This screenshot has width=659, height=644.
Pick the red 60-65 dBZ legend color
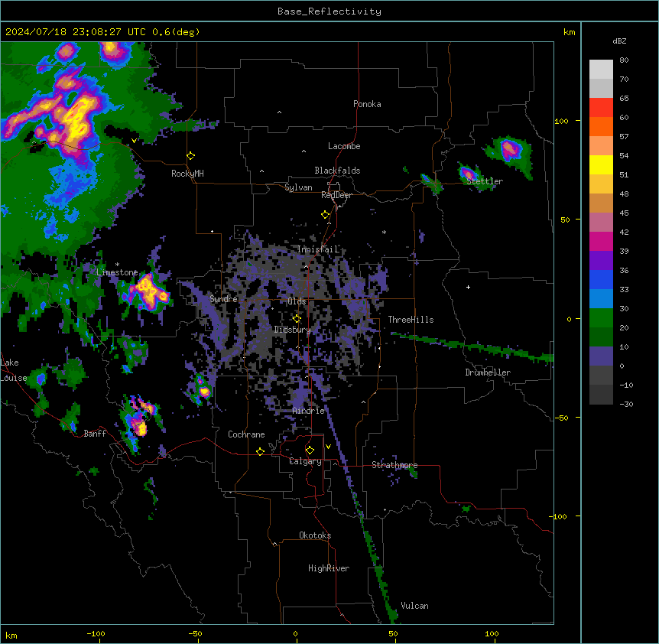(x=601, y=108)
